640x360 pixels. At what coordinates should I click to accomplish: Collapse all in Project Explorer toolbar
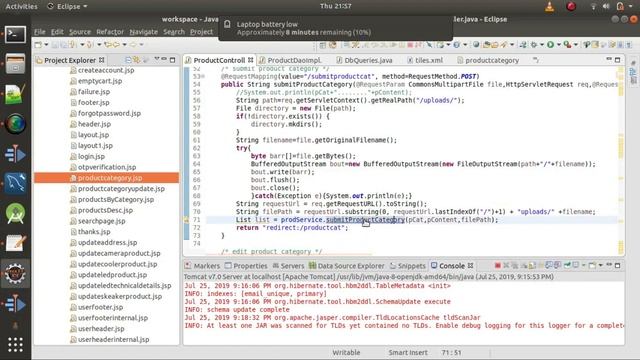pyautogui.click(x=128, y=60)
